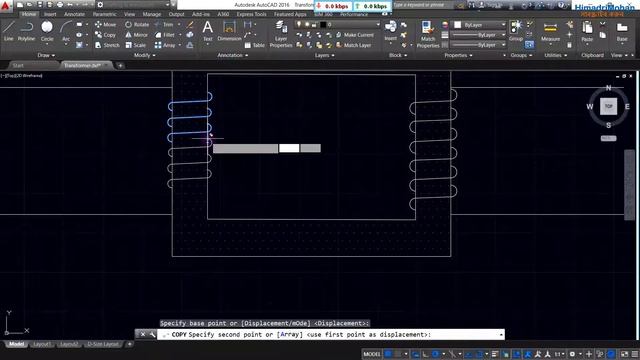Toggle lineweight display in status bar
Viewport: 640px width, 360px height.
[x=495, y=354]
